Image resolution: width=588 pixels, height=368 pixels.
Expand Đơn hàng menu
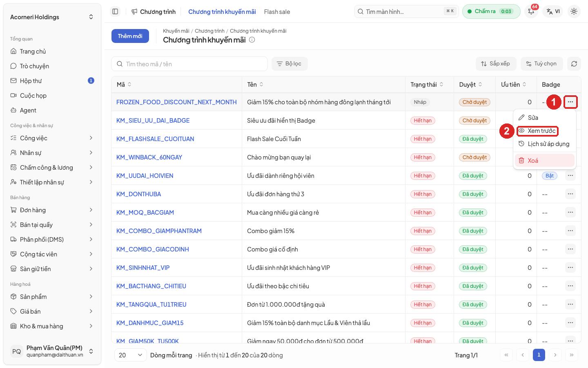52,210
